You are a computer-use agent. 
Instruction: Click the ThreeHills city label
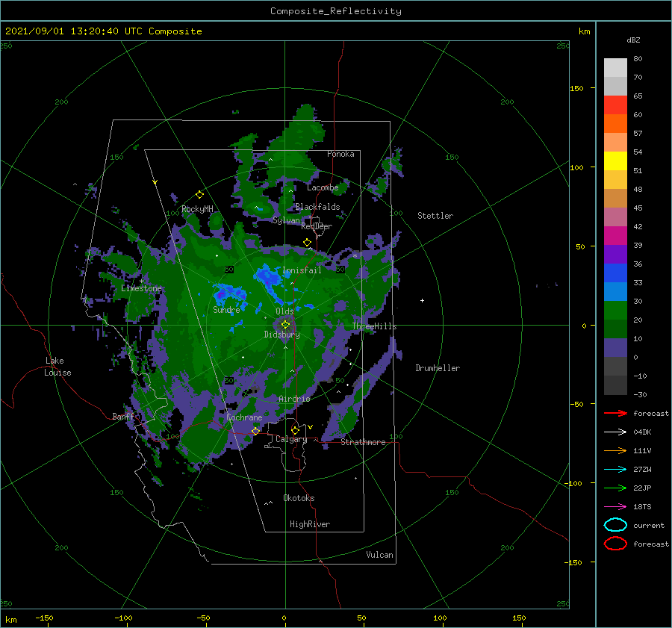coord(375,326)
